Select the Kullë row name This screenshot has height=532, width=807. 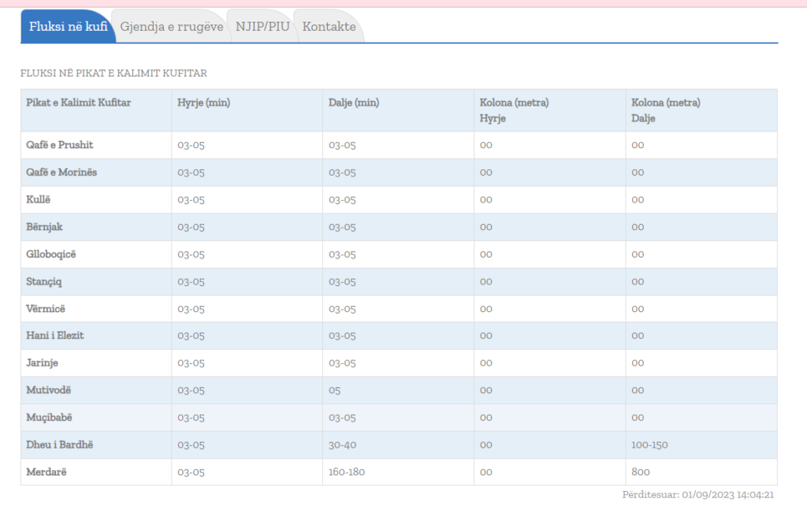click(x=38, y=199)
